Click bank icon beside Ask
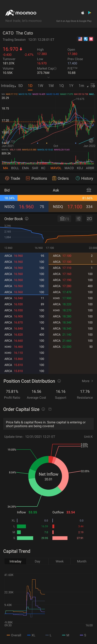Viewport: 97px width, 644px height. point(89,190)
